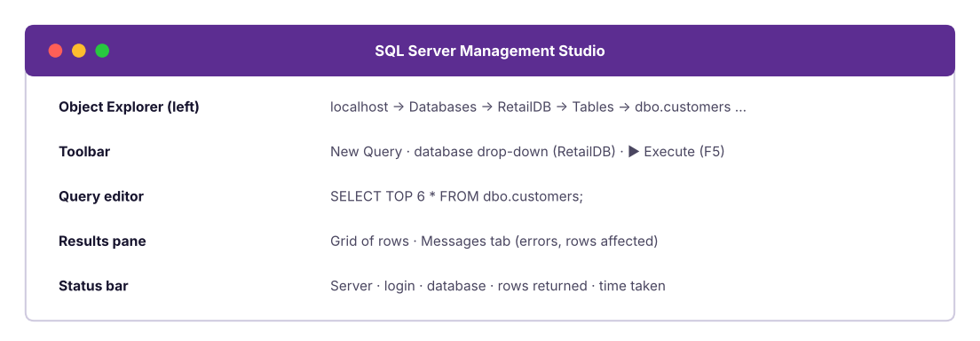Select the Results pane label
Viewport: 980px width, 341px height.
point(102,241)
